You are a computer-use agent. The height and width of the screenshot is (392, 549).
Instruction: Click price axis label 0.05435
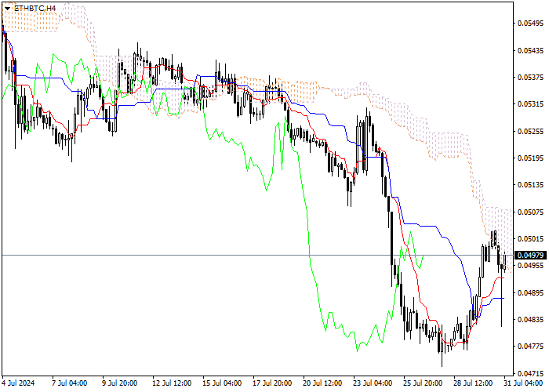[530, 50]
